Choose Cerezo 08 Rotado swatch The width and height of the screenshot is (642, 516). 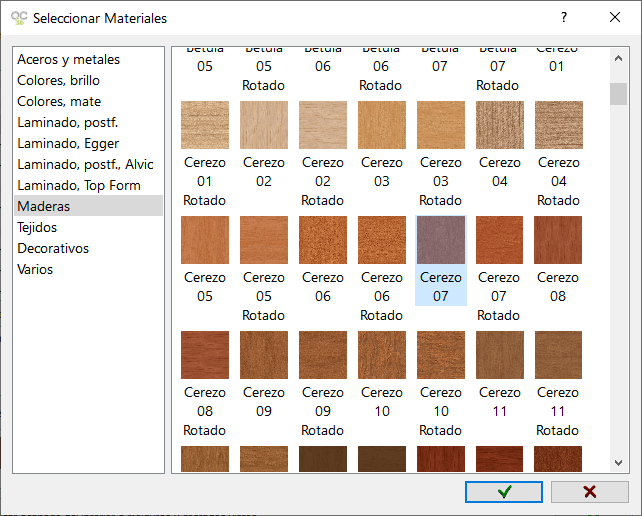tap(205, 355)
